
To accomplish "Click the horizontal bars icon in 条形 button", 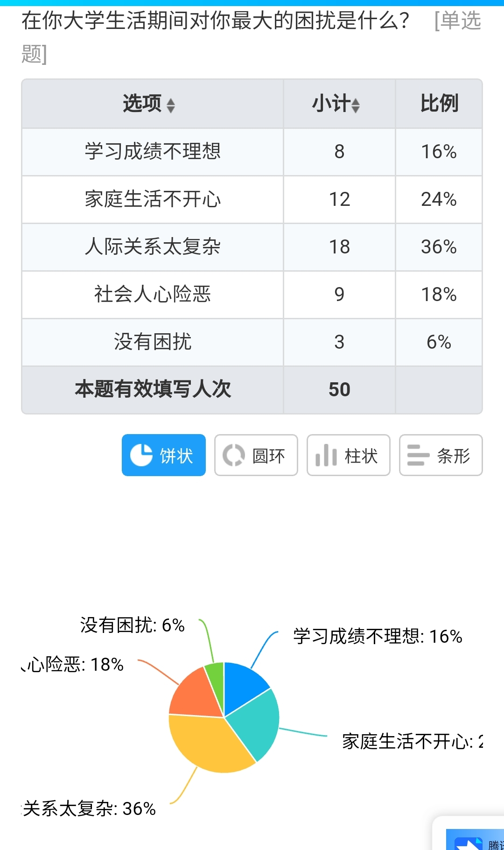I will coord(418,455).
